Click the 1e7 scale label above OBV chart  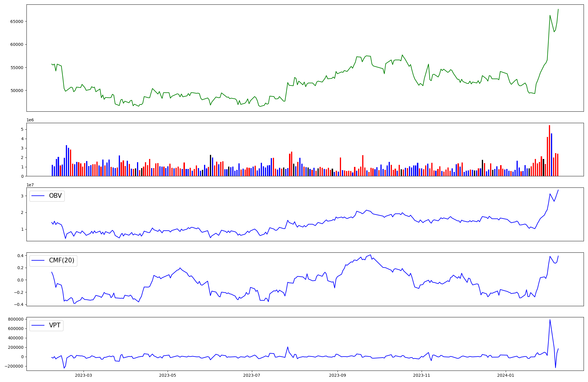pyautogui.click(x=30, y=185)
